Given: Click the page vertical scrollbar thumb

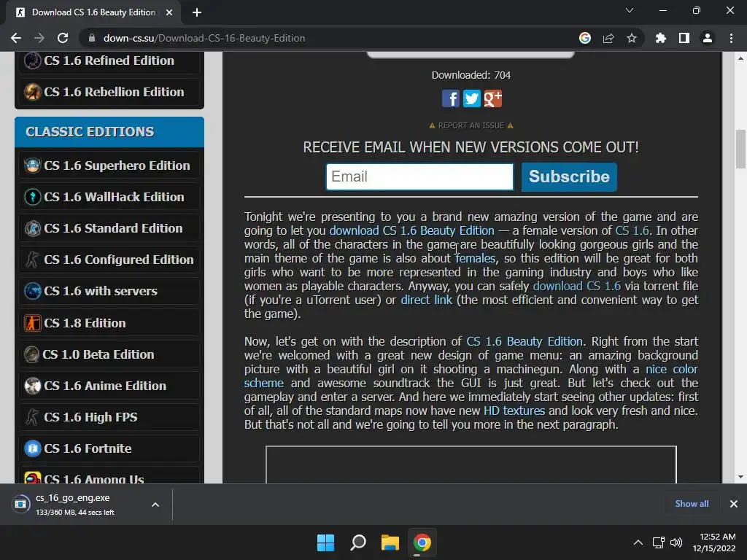Looking at the screenshot, I should pyautogui.click(x=740, y=149).
